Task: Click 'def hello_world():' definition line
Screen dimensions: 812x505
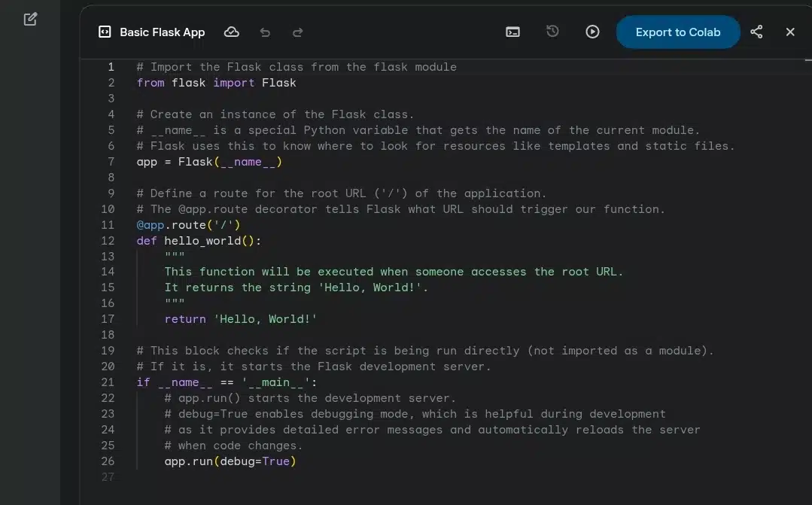Action: coord(199,241)
